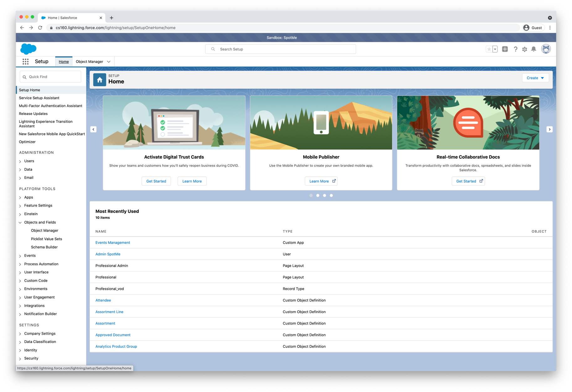Click the Quick Find input field

[50, 77]
